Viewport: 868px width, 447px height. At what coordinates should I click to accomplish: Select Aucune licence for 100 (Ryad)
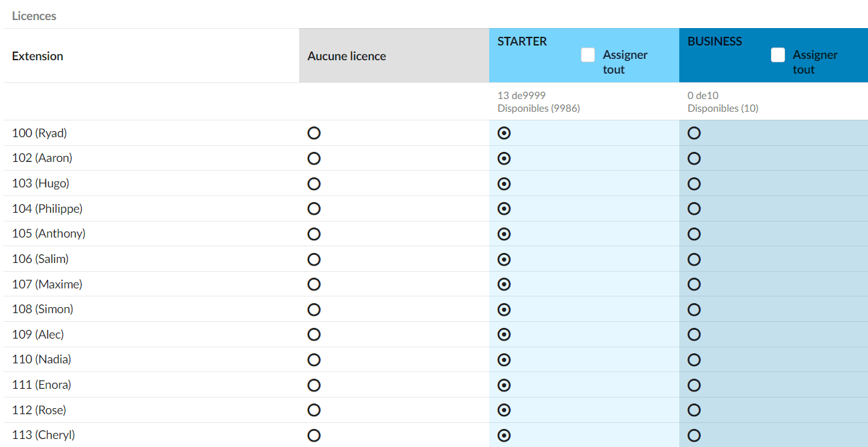click(314, 133)
